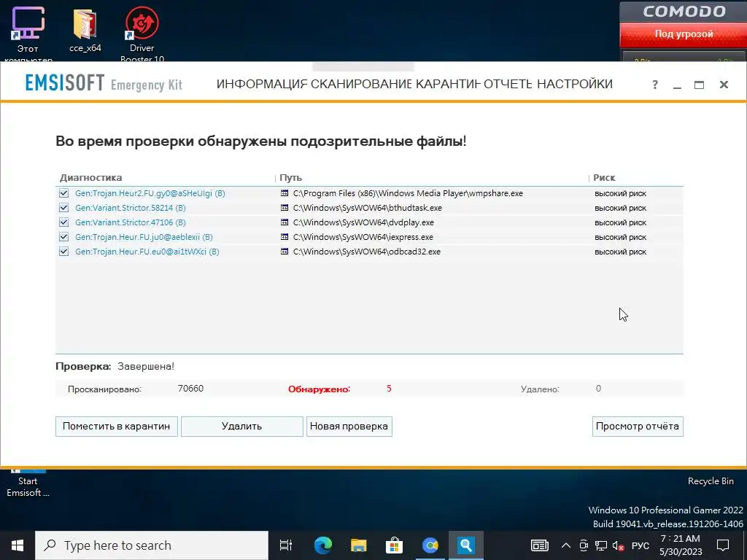This screenshot has width=747, height=560.
Task: Open Task View in the taskbar
Action: (x=286, y=545)
